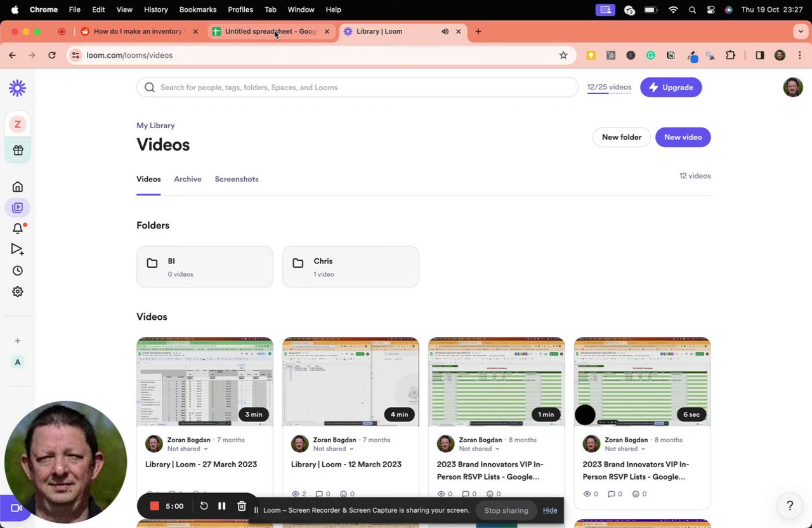Screen dimensions: 812x528
Task: Click the Grammarly extension icon
Action: pyautogui.click(x=651, y=55)
